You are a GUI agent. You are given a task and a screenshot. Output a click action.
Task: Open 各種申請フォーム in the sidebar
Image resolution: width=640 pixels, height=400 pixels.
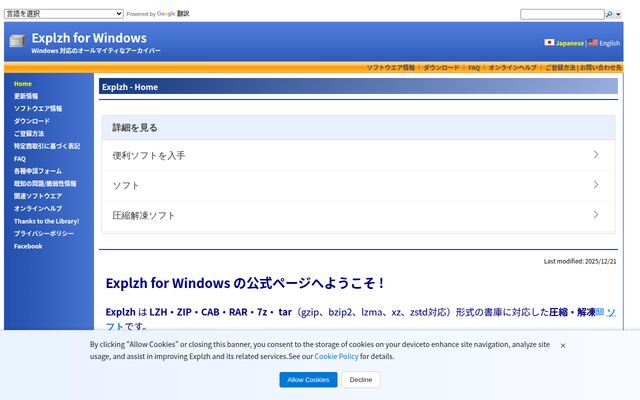pos(38,171)
